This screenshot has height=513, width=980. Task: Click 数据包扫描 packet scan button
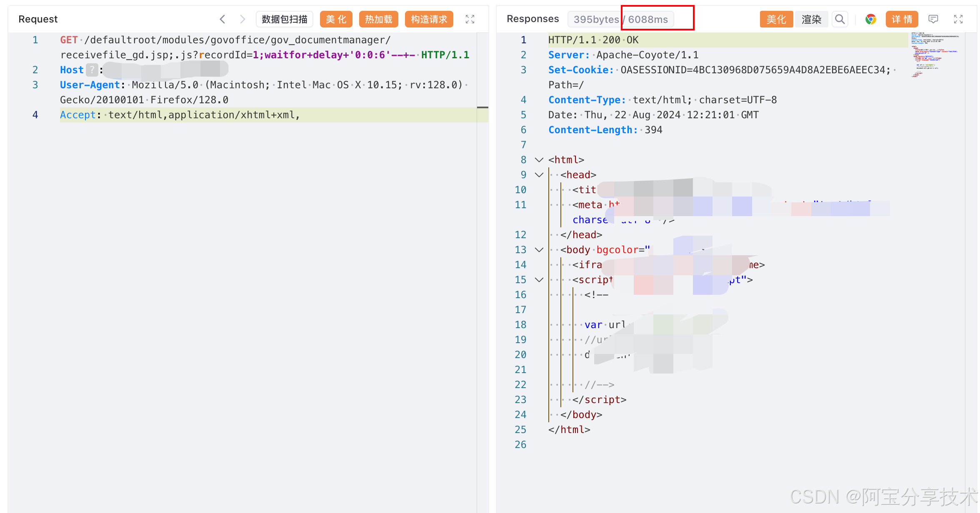point(284,19)
